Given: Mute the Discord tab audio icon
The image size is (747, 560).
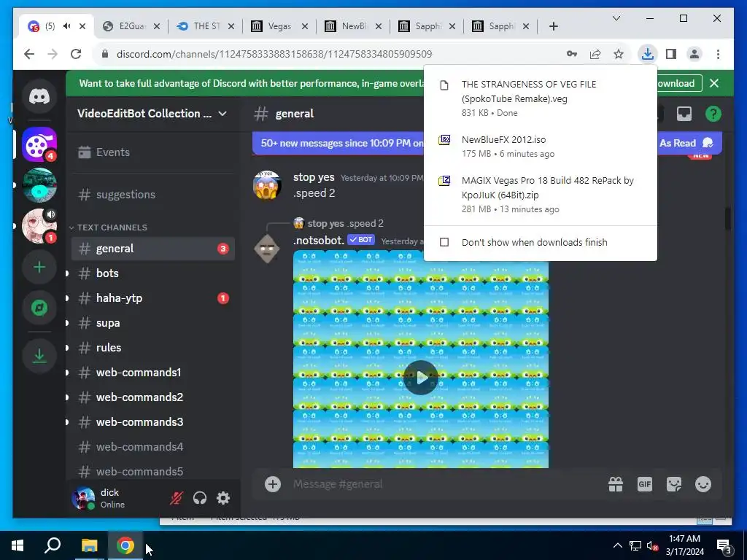Looking at the screenshot, I should 66,26.
